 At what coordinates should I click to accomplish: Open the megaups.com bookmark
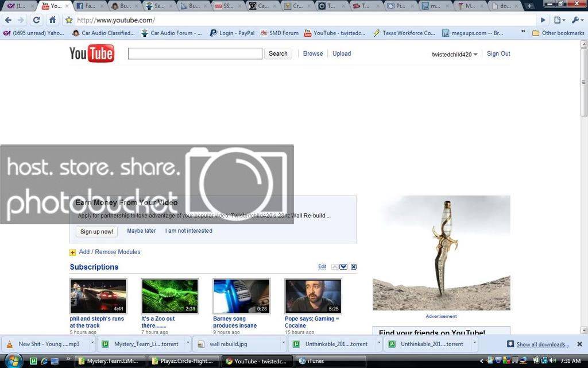(473, 33)
